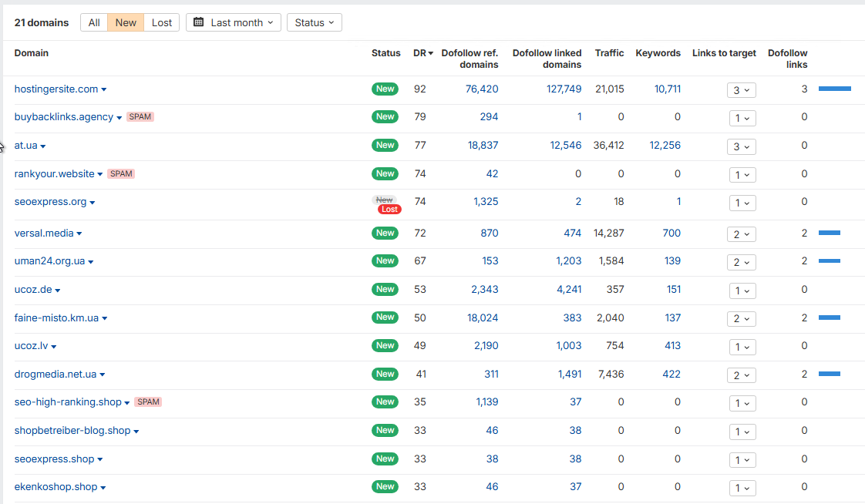Open links to target dropdown for faine-misto.km.ua
Image resolution: width=865 pixels, height=504 pixels.
(x=742, y=319)
